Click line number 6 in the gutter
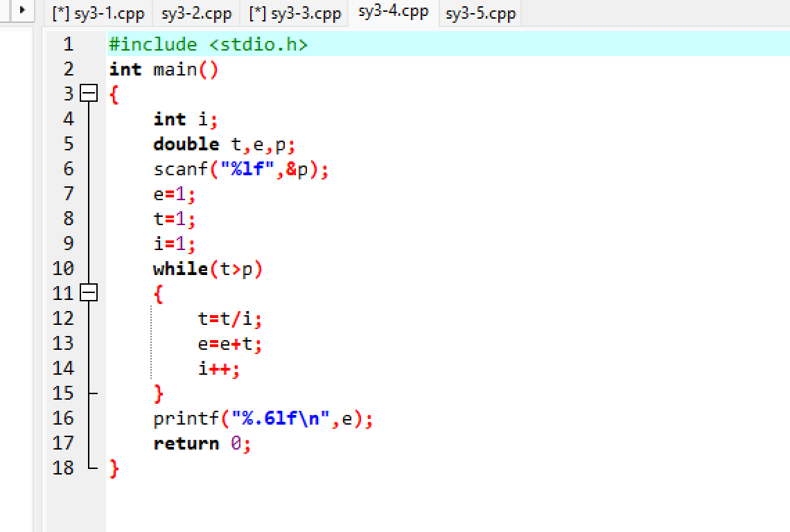 [69, 169]
